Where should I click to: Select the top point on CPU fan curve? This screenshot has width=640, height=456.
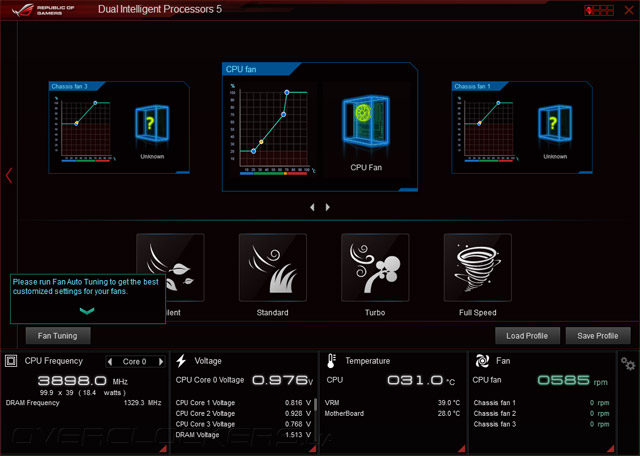tap(287, 93)
